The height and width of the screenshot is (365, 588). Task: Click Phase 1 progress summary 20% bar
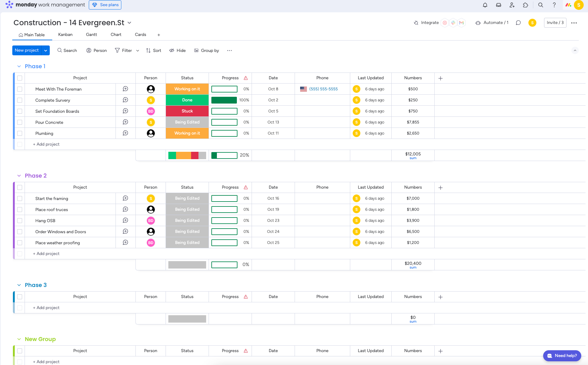224,155
